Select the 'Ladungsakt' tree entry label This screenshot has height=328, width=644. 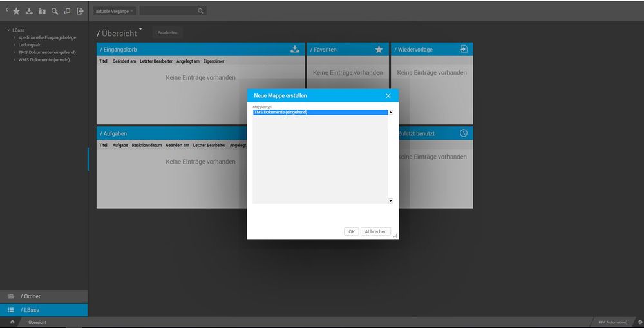pyautogui.click(x=30, y=45)
